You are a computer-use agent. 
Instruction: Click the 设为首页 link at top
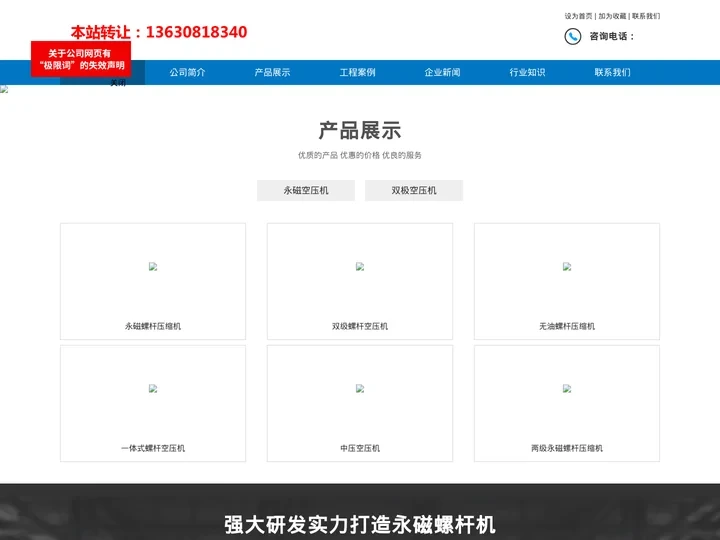(x=578, y=16)
